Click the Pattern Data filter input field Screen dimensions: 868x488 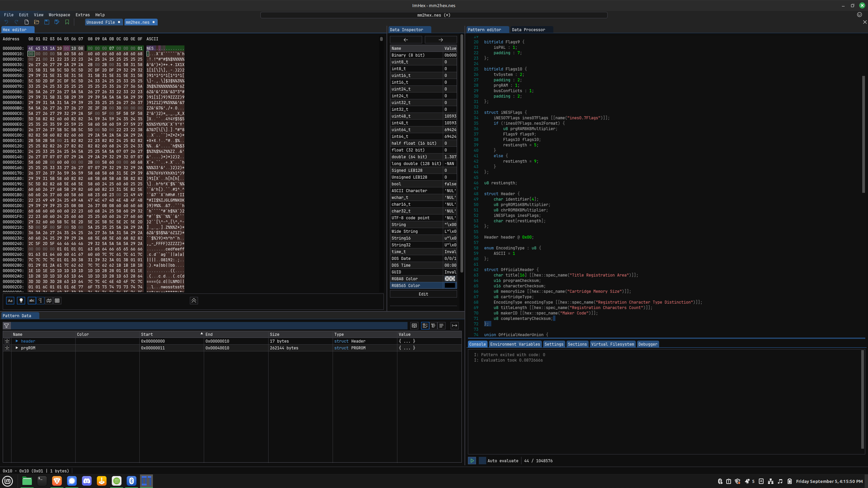tap(209, 326)
